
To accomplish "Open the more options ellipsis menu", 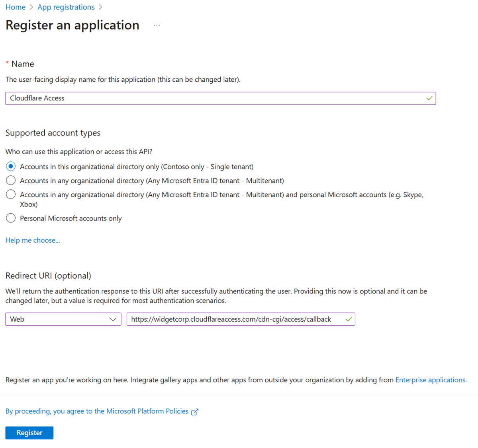I will pyautogui.click(x=157, y=24).
